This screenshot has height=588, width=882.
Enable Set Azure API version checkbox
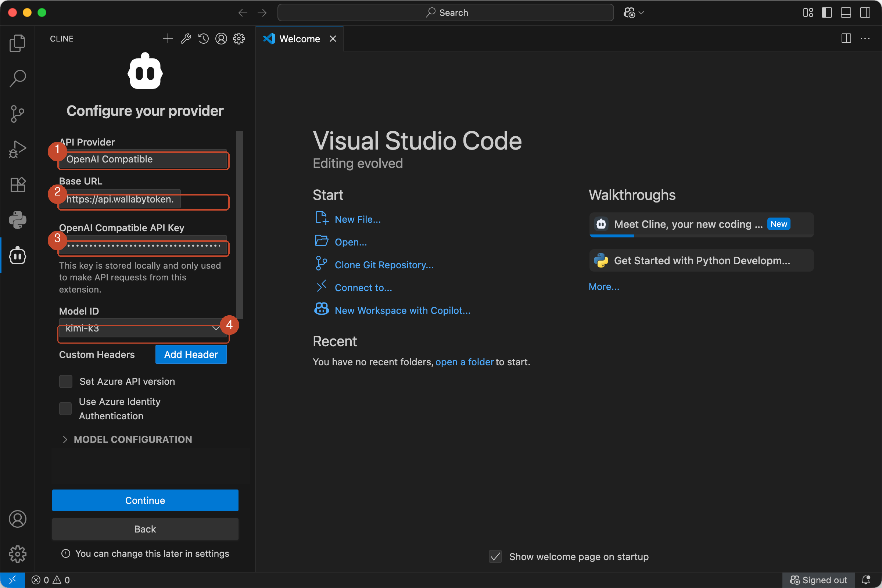pyautogui.click(x=66, y=381)
